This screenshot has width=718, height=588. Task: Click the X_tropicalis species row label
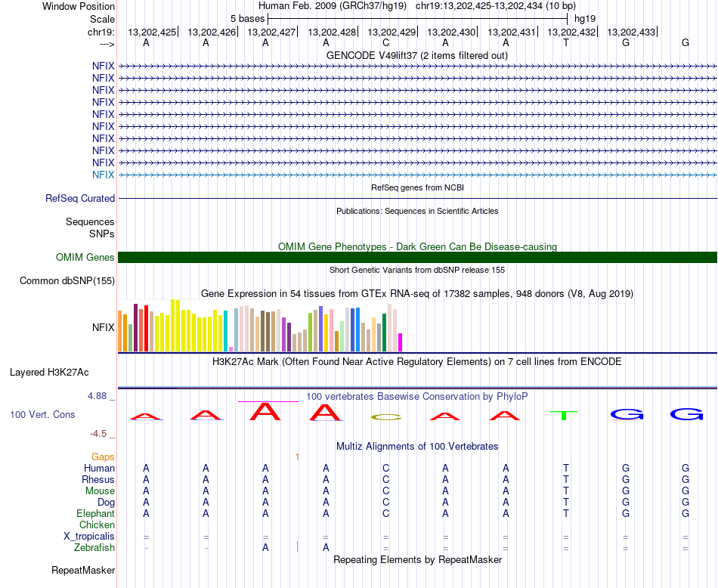[89, 537]
